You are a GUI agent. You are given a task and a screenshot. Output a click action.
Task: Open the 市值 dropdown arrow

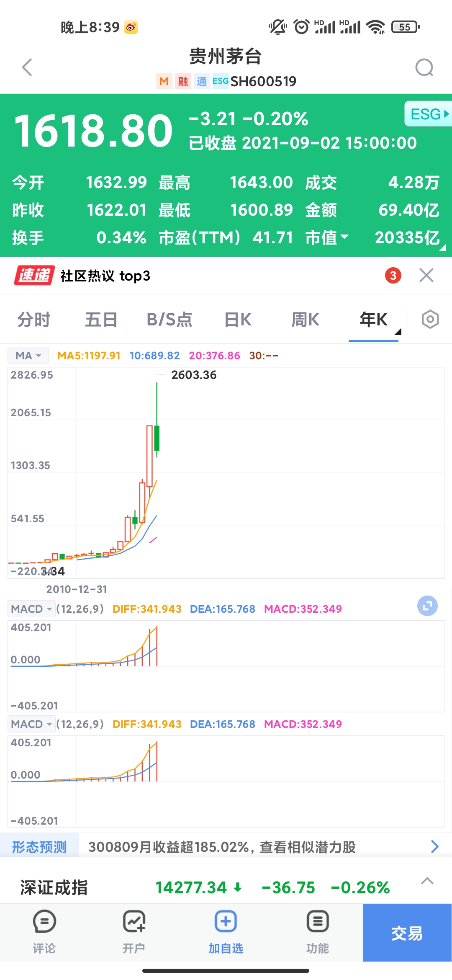[345, 237]
